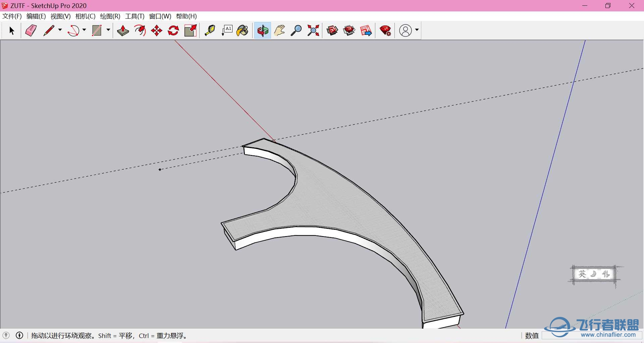Open the 3D Warehouse button
This screenshot has height=343, width=644.
click(332, 30)
